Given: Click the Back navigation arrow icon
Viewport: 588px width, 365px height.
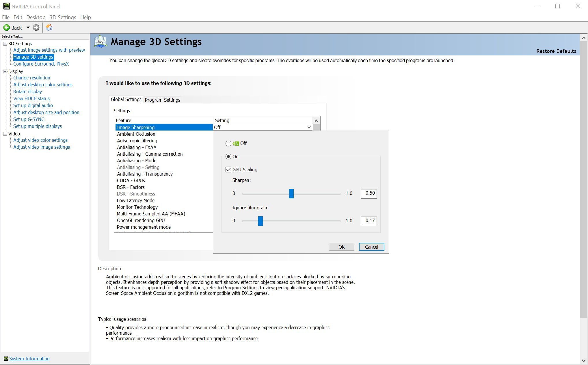Looking at the screenshot, I should pyautogui.click(x=6, y=27).
